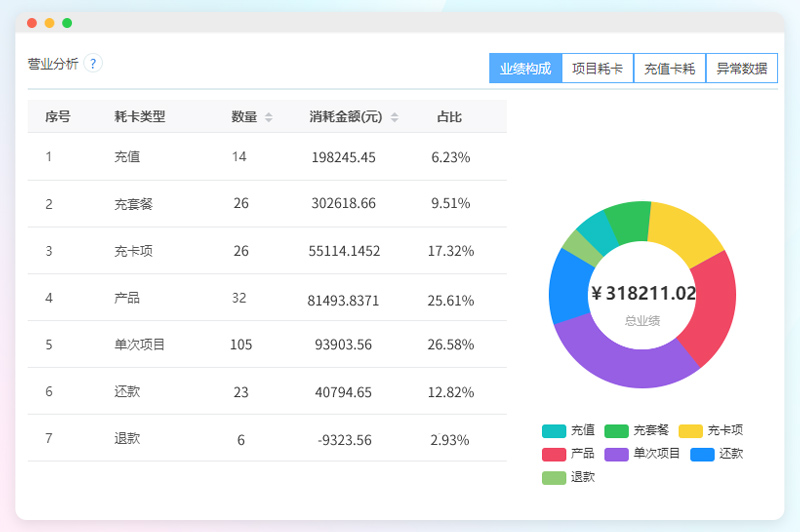Sort by 消耗金额 column arrows

(394, 117)
